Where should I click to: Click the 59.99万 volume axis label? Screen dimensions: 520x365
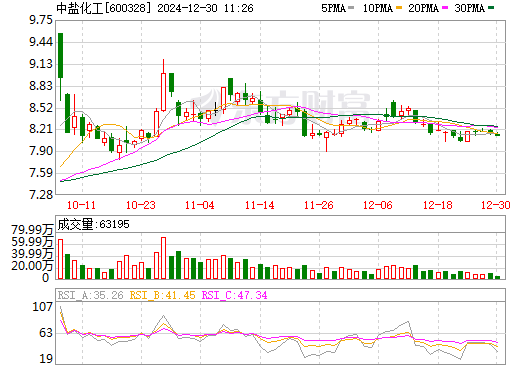click(32, 242)
